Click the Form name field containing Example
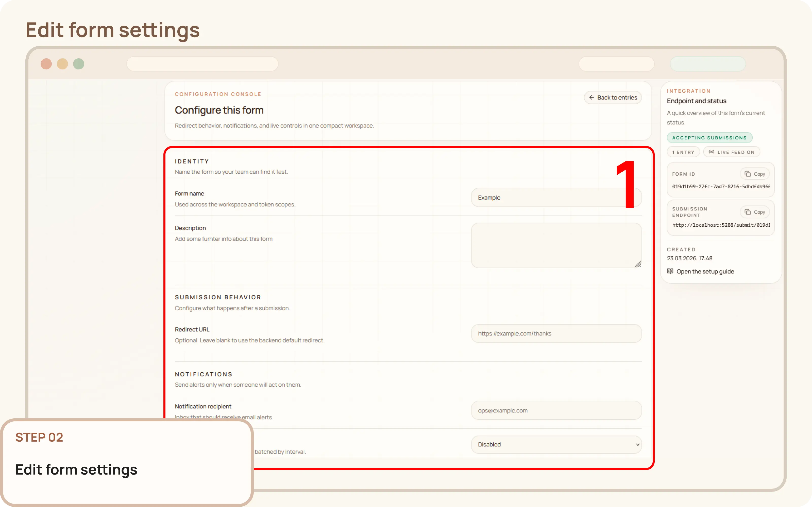Image resolution: width=812 pixels, height=507 pixels. 556,197
